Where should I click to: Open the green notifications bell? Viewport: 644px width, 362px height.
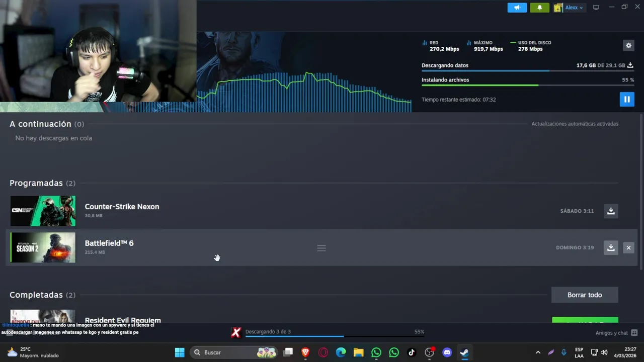coord(540,8)
